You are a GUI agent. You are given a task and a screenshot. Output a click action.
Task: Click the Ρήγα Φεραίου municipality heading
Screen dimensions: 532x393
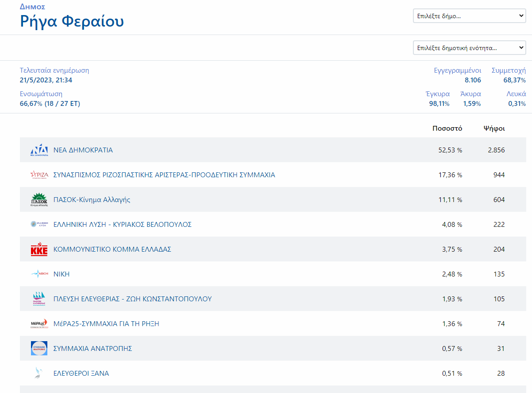point(72,21)
